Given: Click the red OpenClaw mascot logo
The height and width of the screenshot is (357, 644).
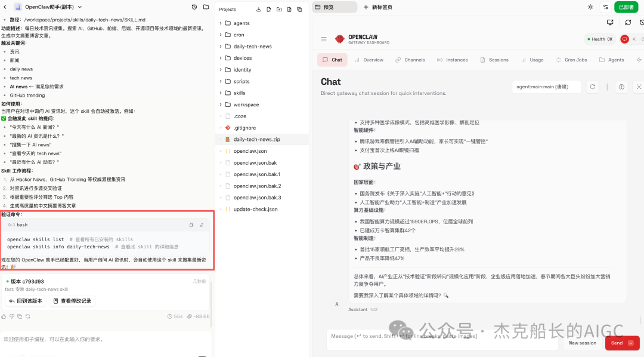Looking at the screenshot, I should 340,39.
